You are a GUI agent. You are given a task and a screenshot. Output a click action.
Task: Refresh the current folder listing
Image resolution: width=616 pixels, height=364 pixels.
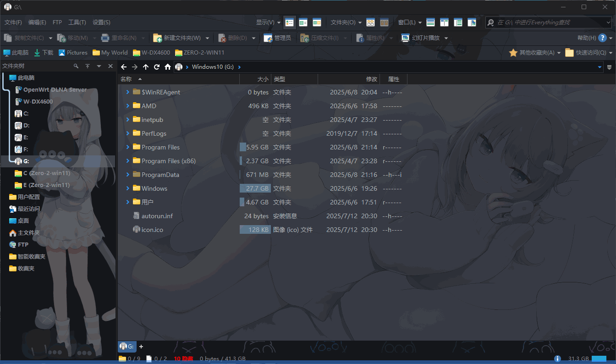click(157, 67)
